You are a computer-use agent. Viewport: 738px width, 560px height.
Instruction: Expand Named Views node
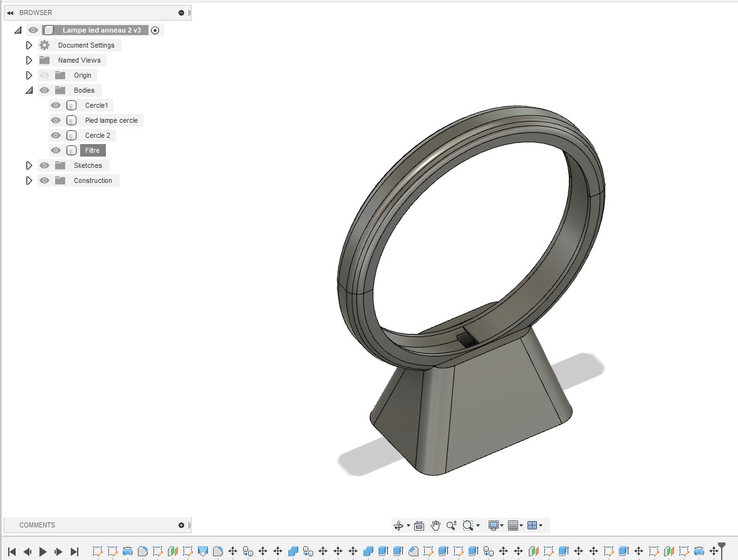29,60
